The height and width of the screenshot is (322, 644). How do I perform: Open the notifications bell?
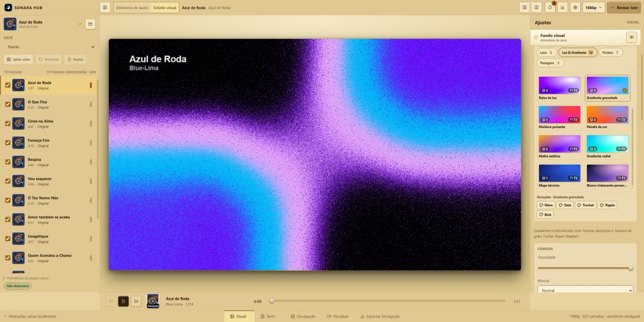click(550, 8)
